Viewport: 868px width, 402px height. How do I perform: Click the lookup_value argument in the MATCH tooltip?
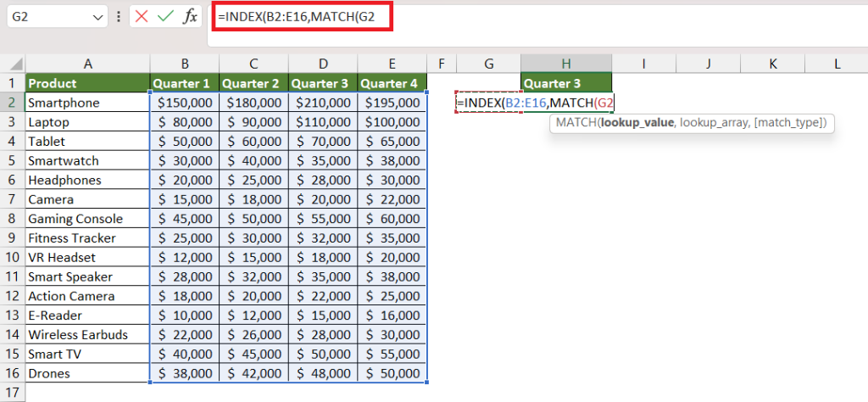[x=637, y=122]
